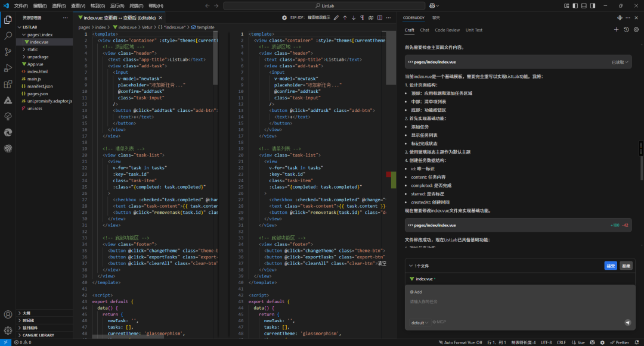Open the Source Control view
Viewport: 644px width, 346px height.
pos(8,52)
